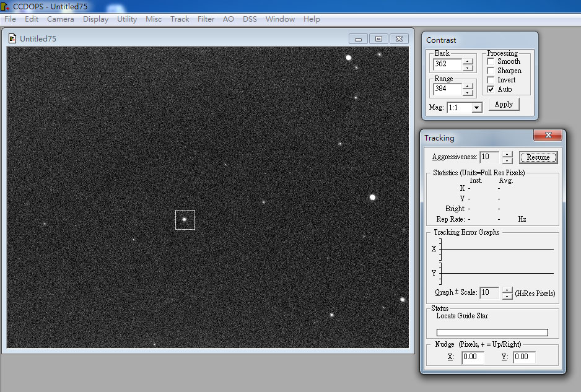Click the Apply button in Contrast panel
Viewport: 581px width, 392px height.
pos(504,104)
